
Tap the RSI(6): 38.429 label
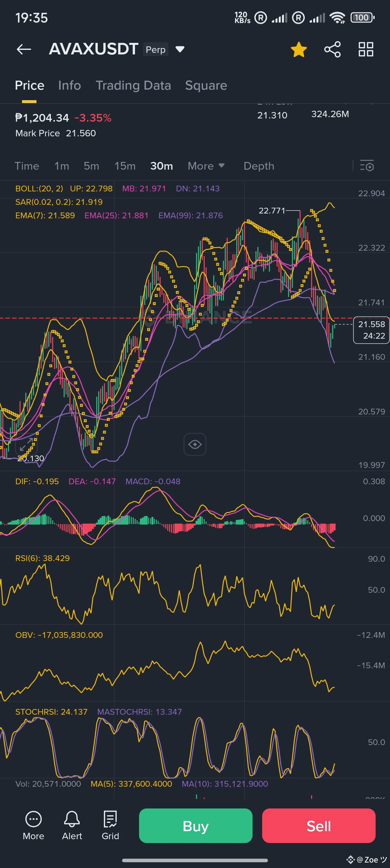click(43, 558)
